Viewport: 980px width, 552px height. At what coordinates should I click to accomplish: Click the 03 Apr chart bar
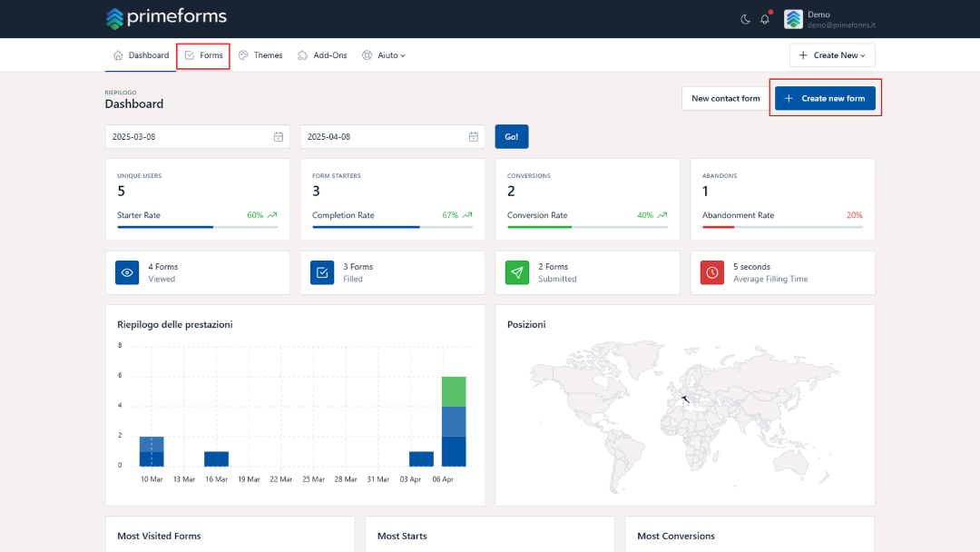421,458
